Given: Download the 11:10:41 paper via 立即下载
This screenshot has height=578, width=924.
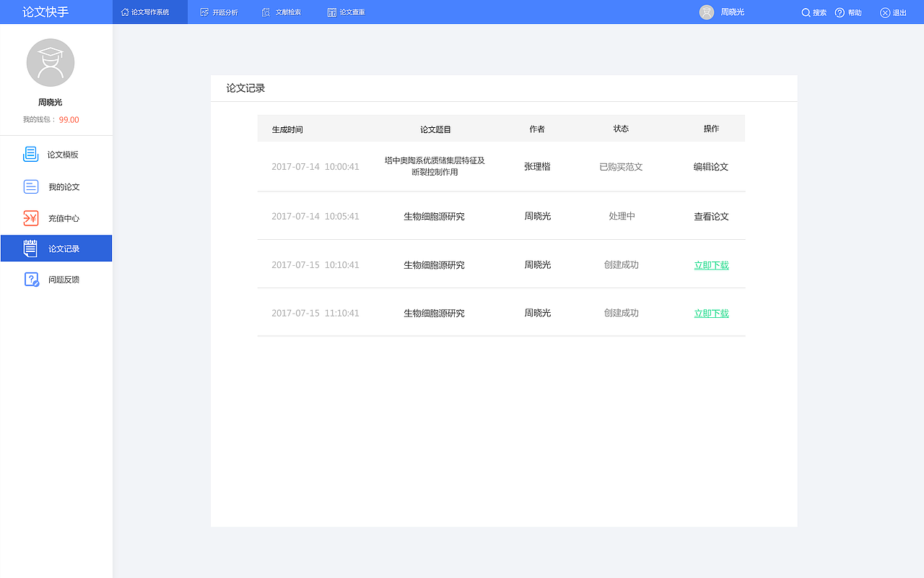Looking at the screenshot, I should click(711, 313).
